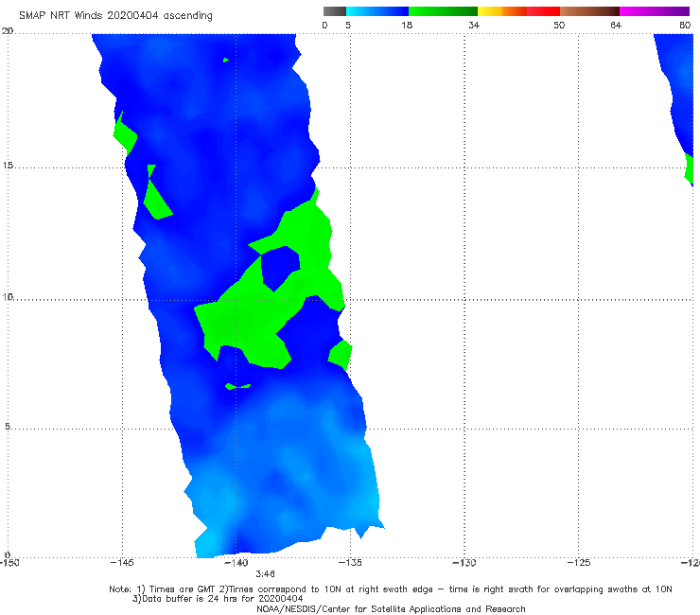Select the magenta 64–80 color bar segment

coord(655,11)
